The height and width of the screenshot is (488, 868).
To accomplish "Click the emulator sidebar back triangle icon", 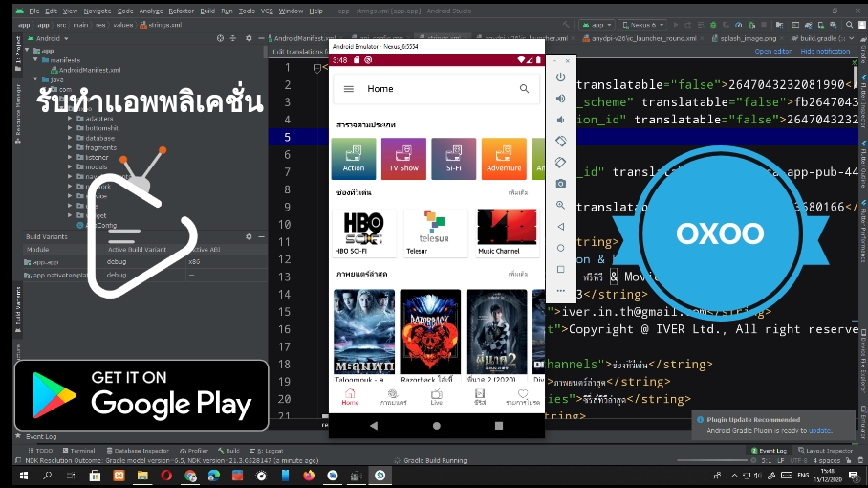I will click(x=560, y=227).
